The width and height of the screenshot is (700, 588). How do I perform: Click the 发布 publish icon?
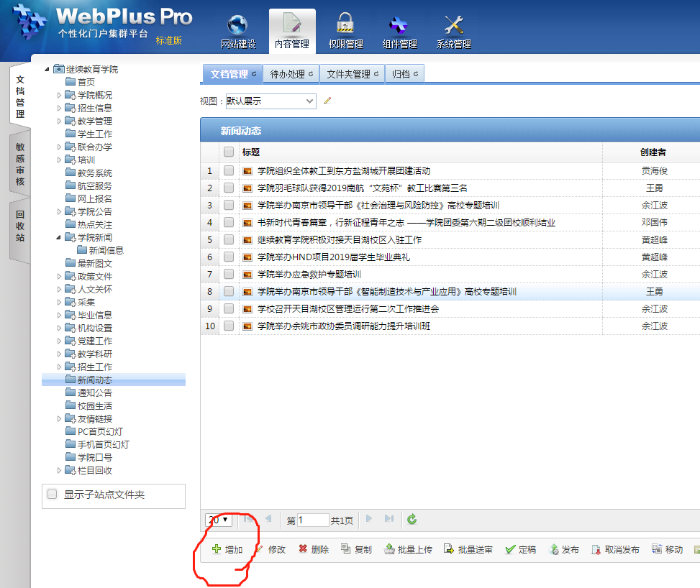point(554,549)
